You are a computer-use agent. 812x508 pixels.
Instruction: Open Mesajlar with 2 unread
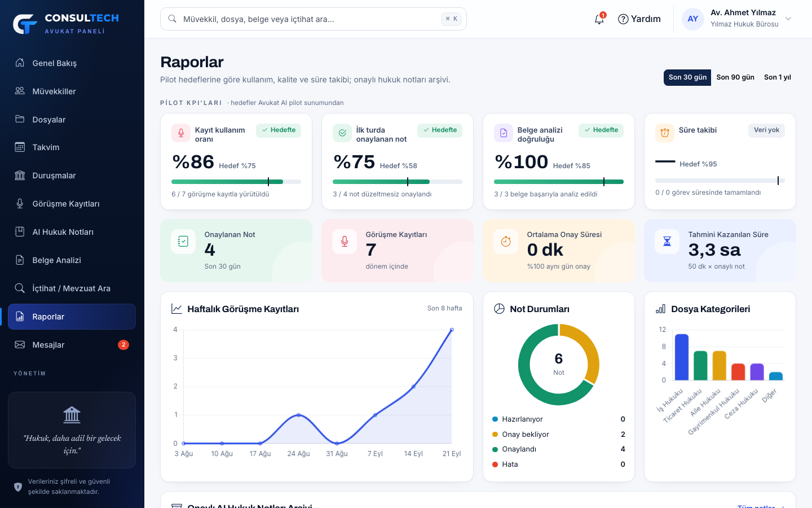[72, 345]
